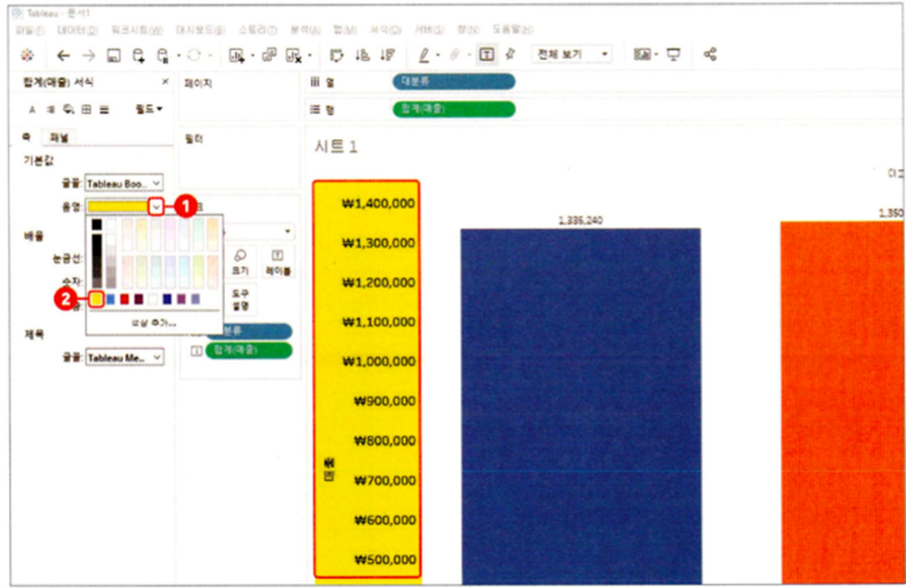
Task: Click the Group Members paperclip icon
Action: 456,55
